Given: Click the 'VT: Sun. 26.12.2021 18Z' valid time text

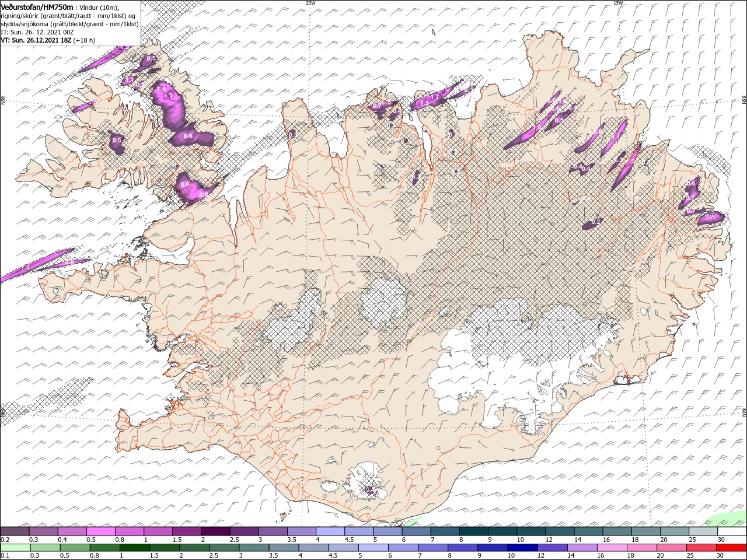Looking at the screenshot, I should point(36,40).
